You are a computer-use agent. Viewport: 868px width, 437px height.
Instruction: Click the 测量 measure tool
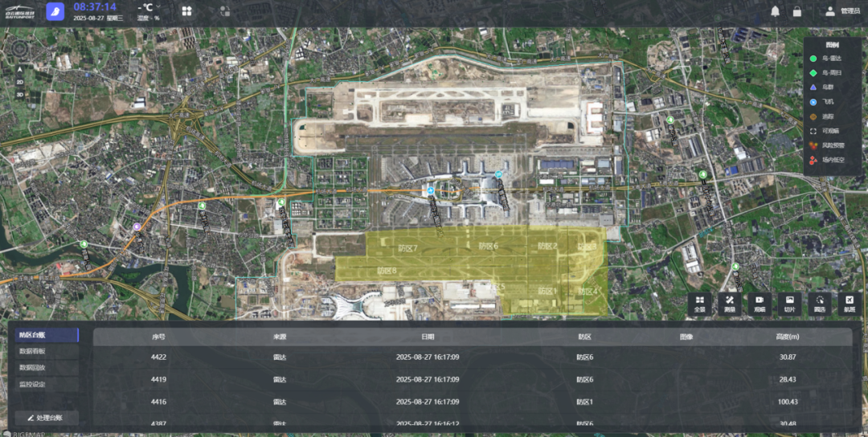pos(729,304)
